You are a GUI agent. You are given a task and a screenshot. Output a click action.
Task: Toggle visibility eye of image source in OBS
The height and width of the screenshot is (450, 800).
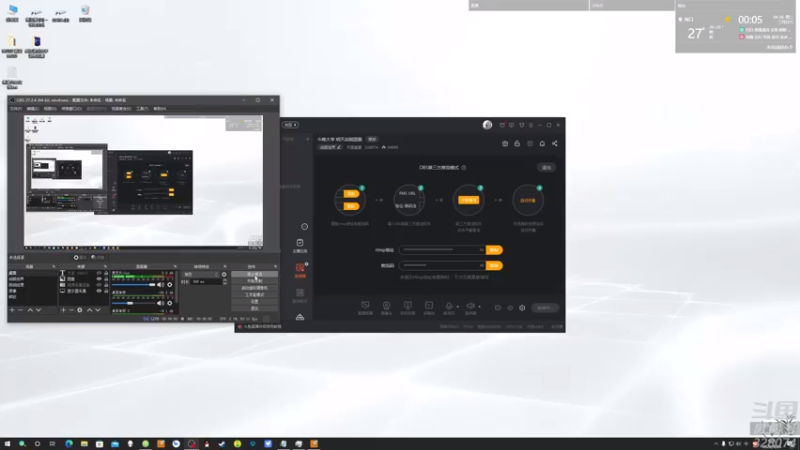(x=99, y=279)
